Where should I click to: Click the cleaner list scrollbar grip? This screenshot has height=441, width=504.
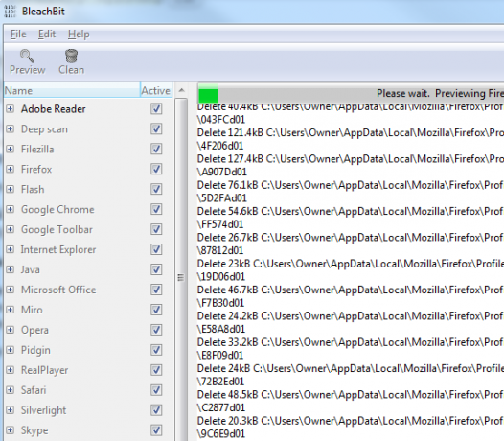pos(181,277)
